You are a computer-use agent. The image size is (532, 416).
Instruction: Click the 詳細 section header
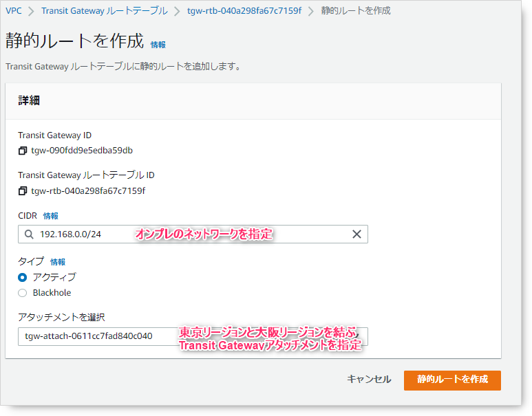[29, 100]
